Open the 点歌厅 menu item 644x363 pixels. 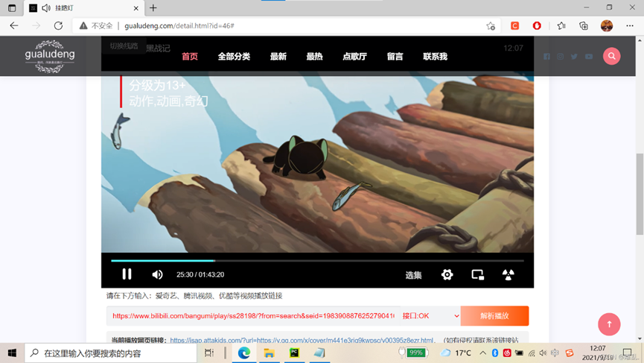354,57
